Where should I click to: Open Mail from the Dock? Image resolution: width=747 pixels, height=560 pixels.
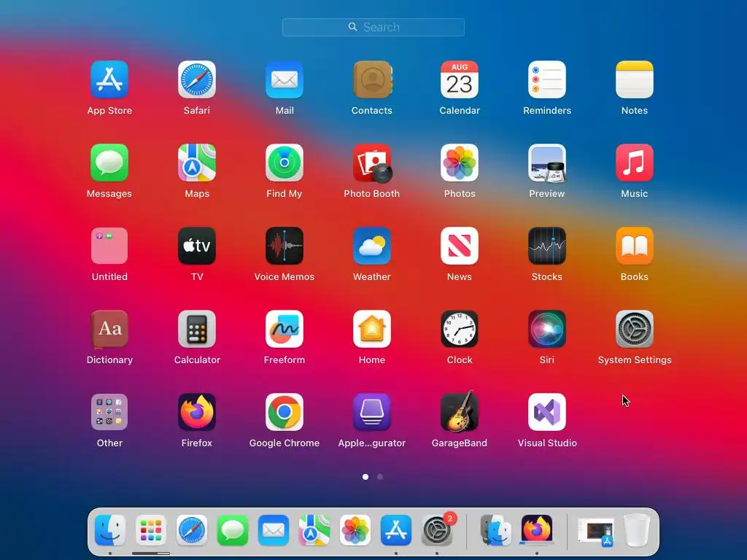(274, 530)
